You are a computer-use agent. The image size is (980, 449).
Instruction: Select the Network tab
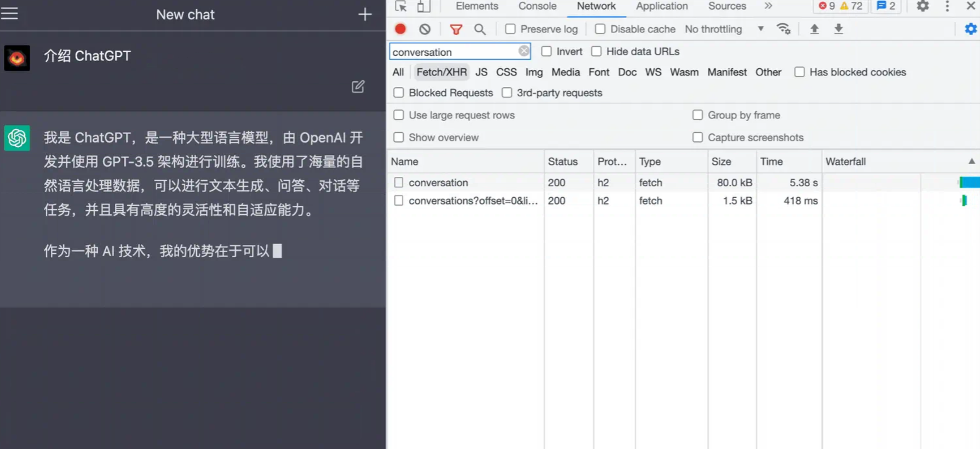coord(596,6)
